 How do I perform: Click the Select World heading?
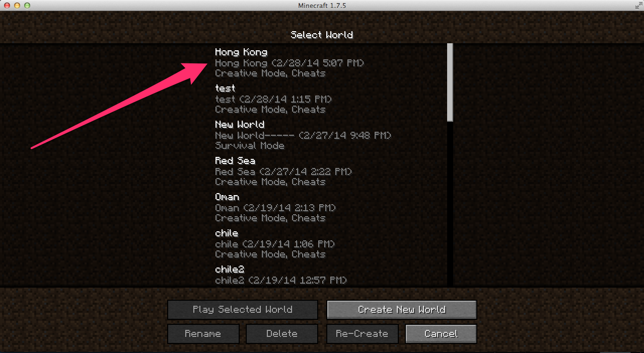tap(322, 35)
